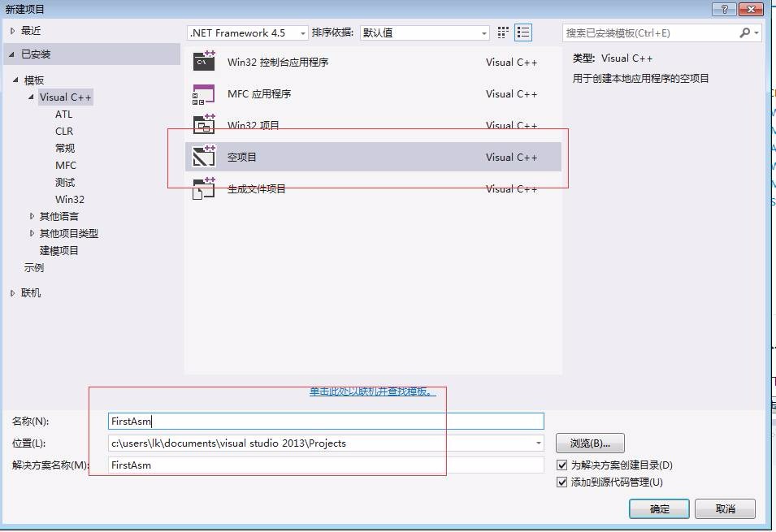This screenshot has height=532, width=776.
Task: Select the Visual C++ tree label
Action: [65, 97]
